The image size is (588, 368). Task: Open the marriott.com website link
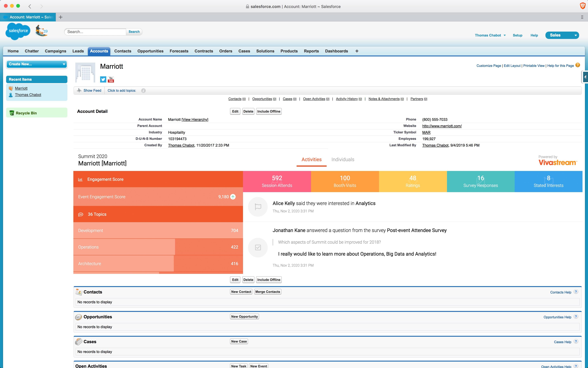click(442, 126)
